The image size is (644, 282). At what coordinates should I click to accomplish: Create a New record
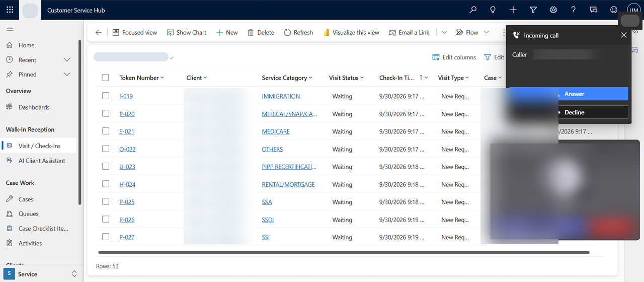227,32
